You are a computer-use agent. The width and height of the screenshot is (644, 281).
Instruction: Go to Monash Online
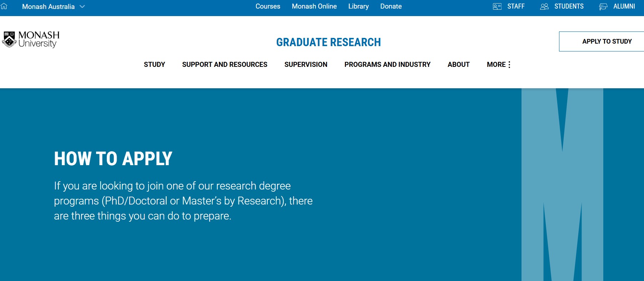pos(314,6)
